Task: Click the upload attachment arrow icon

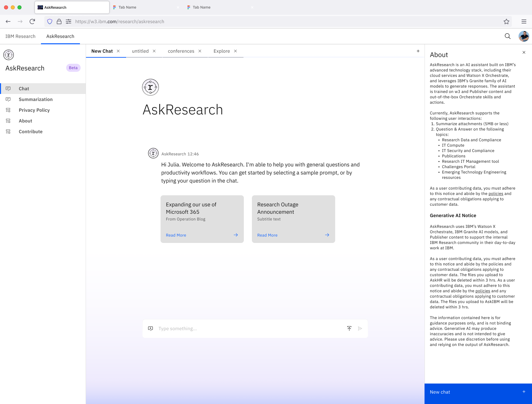Action: tap(349, 329)
